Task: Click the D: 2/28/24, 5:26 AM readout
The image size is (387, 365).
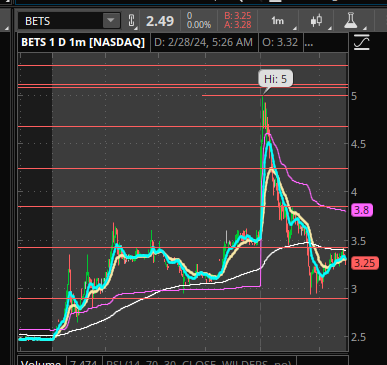Action: point(203,42)
